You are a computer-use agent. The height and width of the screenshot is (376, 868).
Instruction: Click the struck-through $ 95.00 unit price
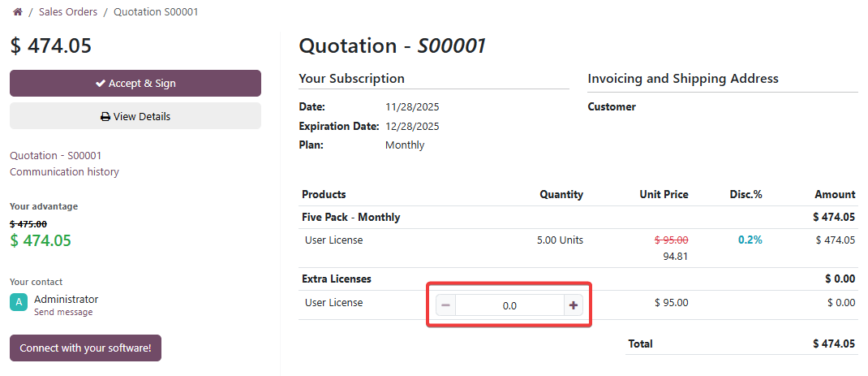[671, 240]
